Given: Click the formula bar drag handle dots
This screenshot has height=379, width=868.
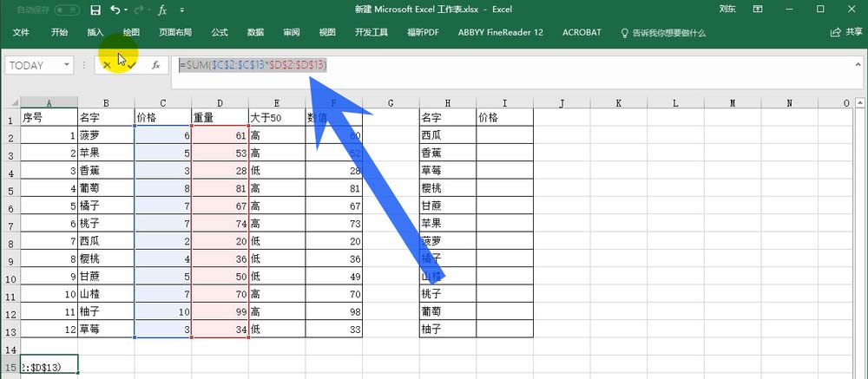Looking at the screenshot, I should 84,65.
